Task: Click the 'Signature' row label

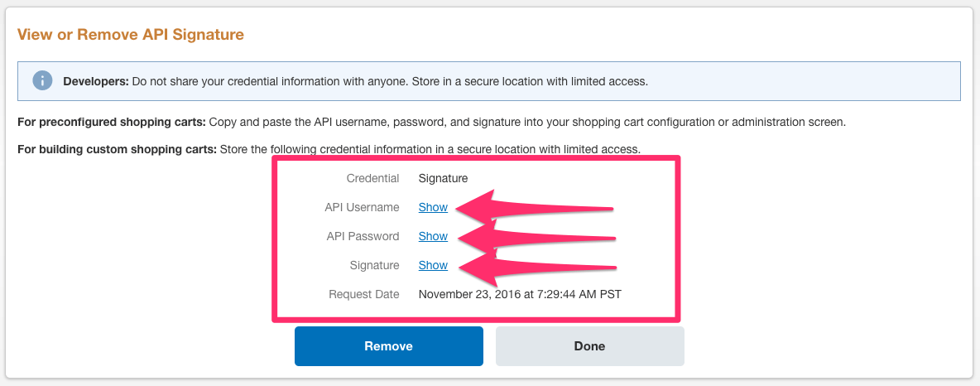Action: tap(374, 265)
